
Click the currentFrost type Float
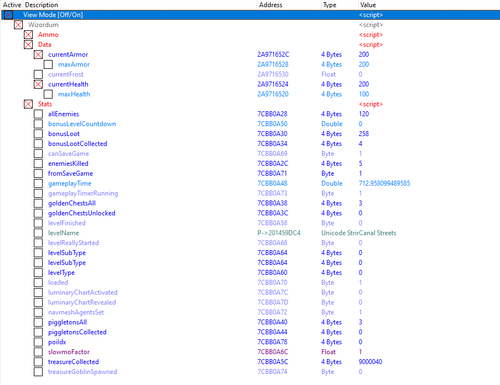pyautogui.click(x=328, y=74)
